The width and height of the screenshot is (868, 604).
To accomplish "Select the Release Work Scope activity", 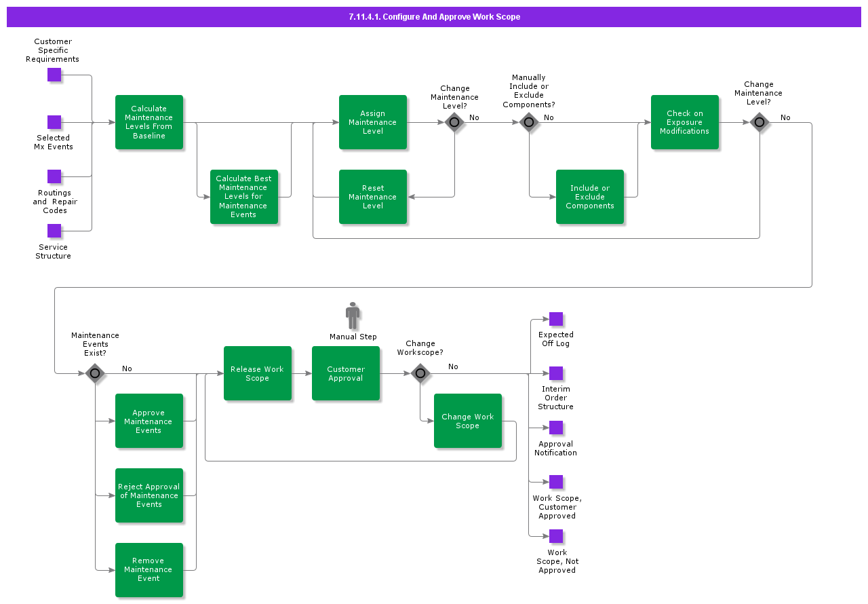I will [x=258, y=373].
